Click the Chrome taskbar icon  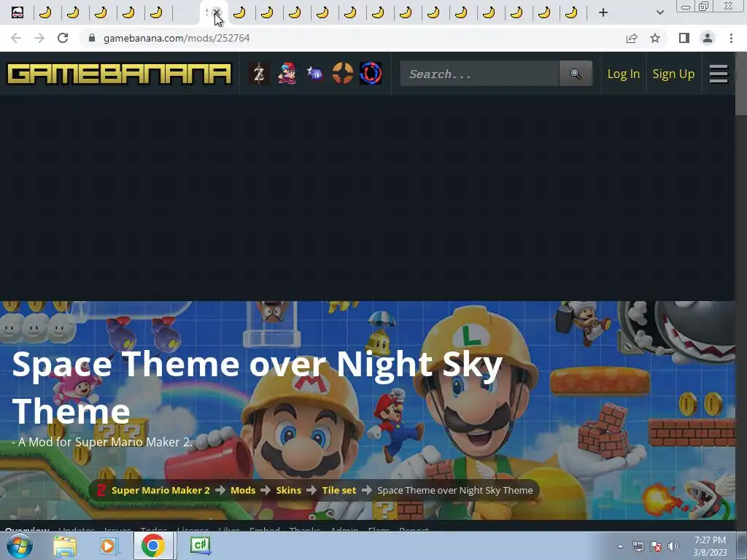pyautogui.click(x=153, y=545)
